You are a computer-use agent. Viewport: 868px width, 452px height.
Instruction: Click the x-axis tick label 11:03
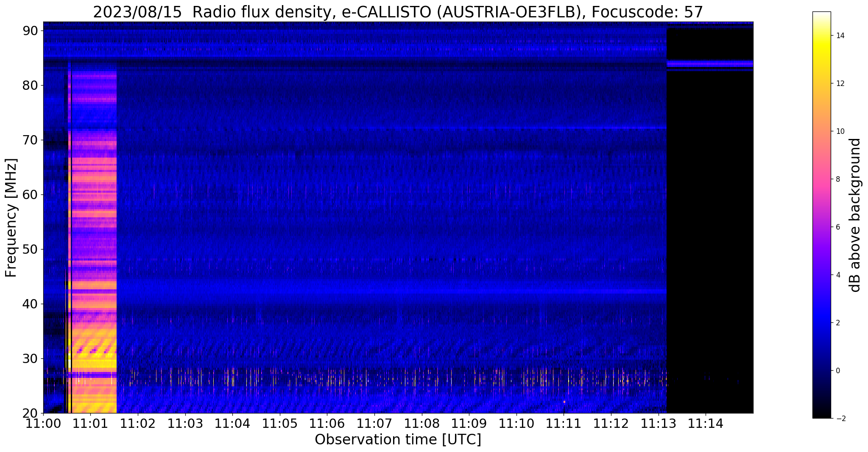tap(185, 423)
